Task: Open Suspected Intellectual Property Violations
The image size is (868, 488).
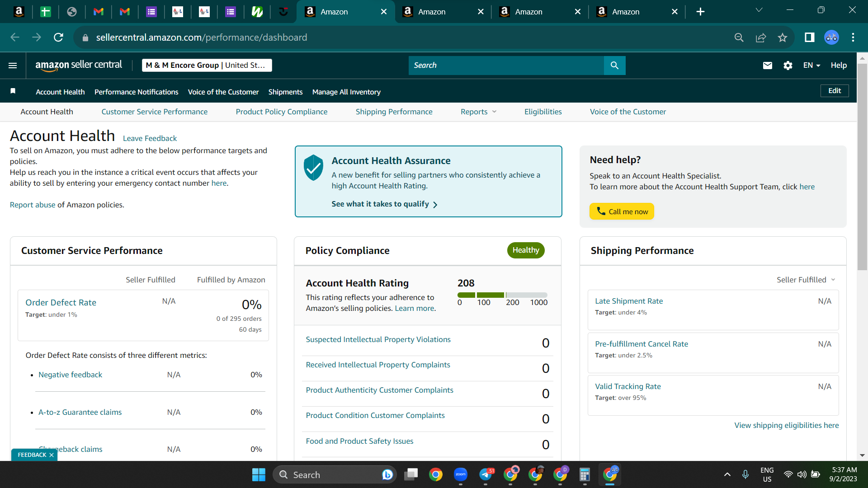Action: 378,339
